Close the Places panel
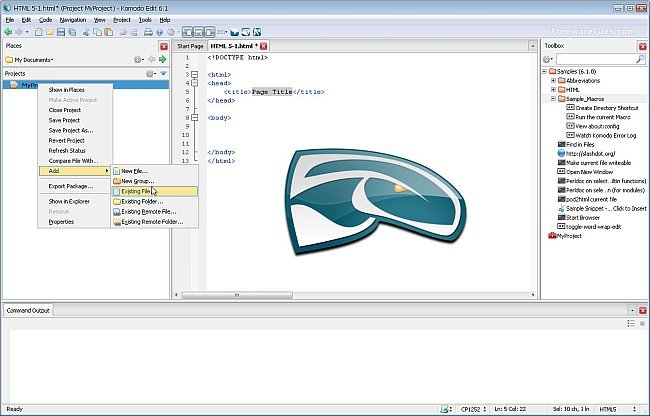Screen dimensions: 650x416 click(164, 46)
